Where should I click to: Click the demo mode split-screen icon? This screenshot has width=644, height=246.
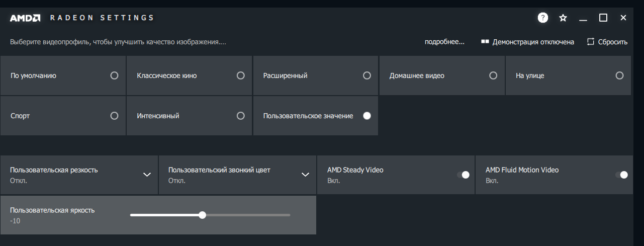485,42
